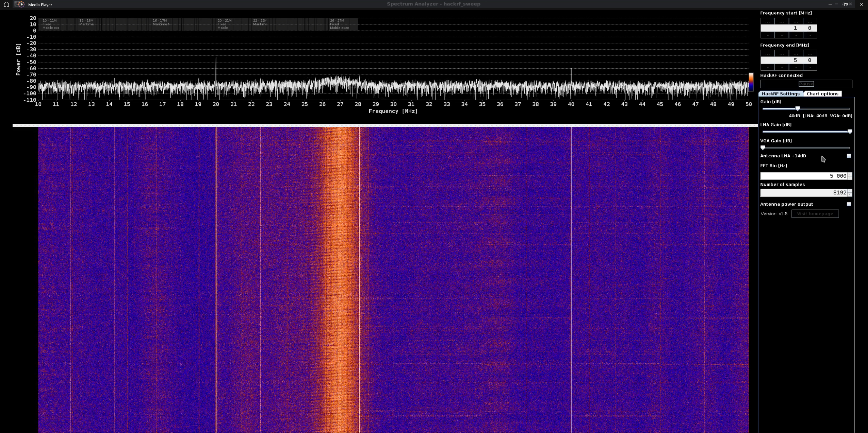Image resolution: width=868 pixels, height=433 pixels.
Task: Select the HackRF Settings tab
Action: (780, 94)
